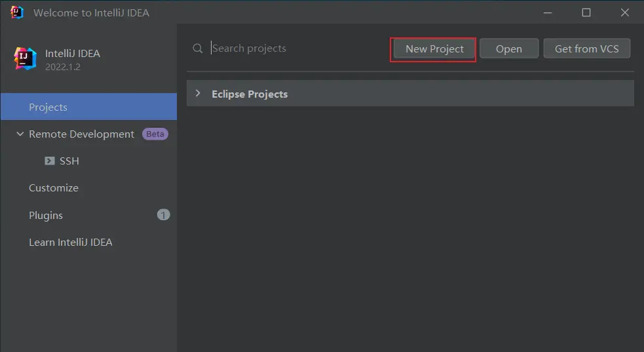Select the Remote Development label
The image size is (644, 352).
click(81, 134)
